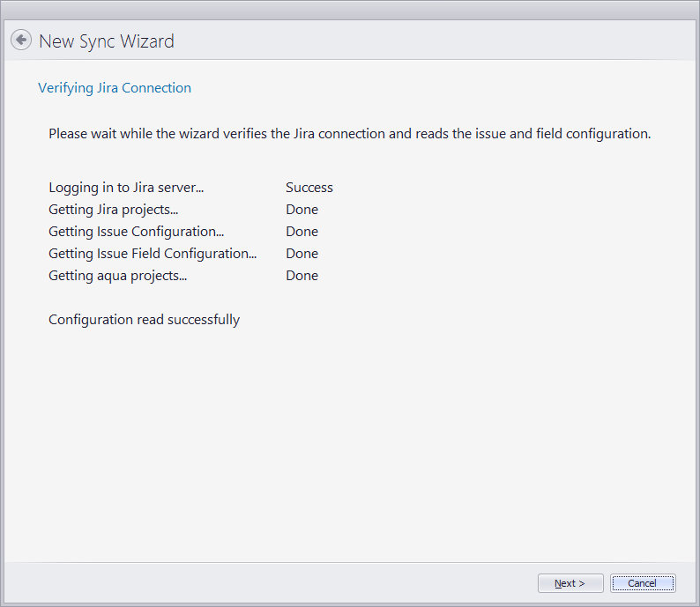The width and height of the screenshot is (700, 607).
Task: Cancel the sync wizard
Action: point(642,583)
